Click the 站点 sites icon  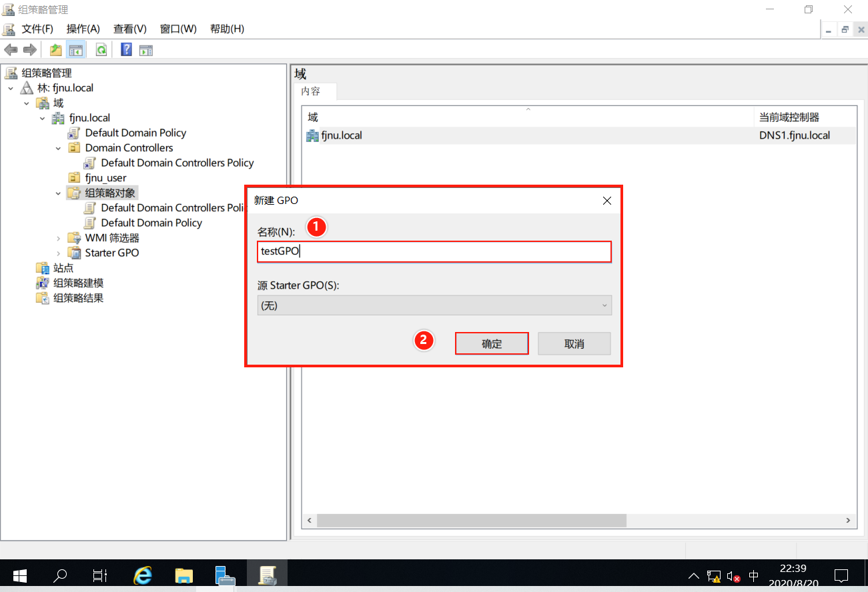click(x=43, y=268)
